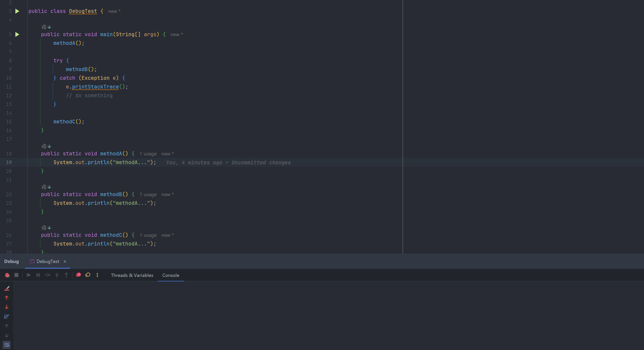Viewport: 644px width, 350px height.
Task: Rerun DebugTest with the bug icon
Action: point(7,275)
